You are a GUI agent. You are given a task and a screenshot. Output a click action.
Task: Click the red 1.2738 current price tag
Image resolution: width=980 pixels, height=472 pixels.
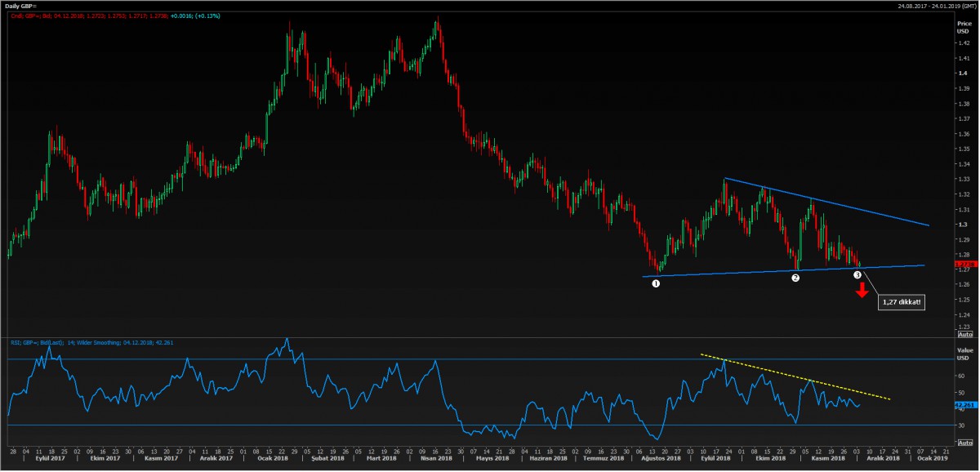click(x=964, y=265)
